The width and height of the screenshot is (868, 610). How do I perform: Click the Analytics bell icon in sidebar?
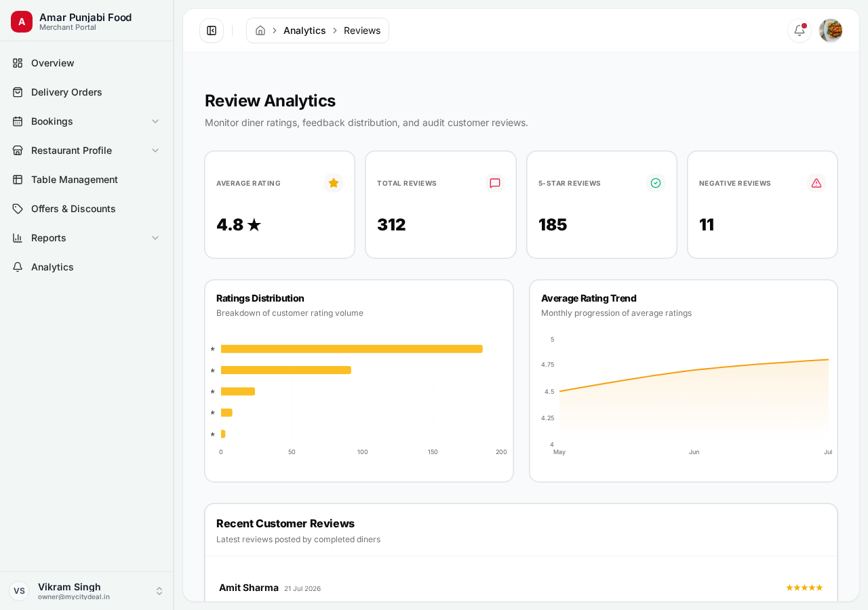point(18,267)
